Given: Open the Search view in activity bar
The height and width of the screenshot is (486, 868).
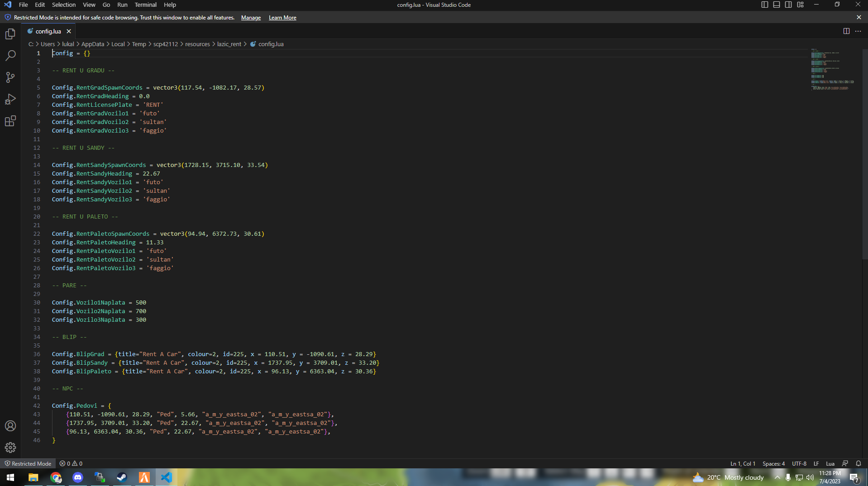Looking at the screenshot, I should [x=10, y=56].
